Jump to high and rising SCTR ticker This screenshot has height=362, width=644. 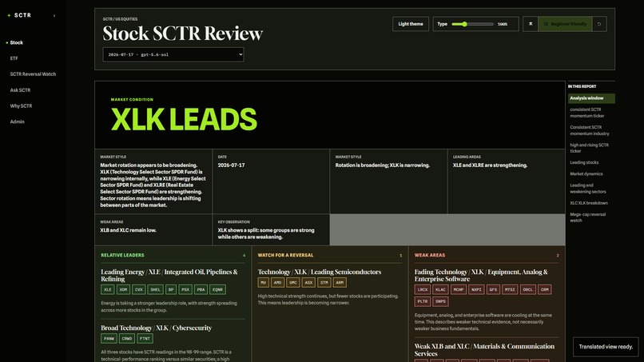[591, 148]
